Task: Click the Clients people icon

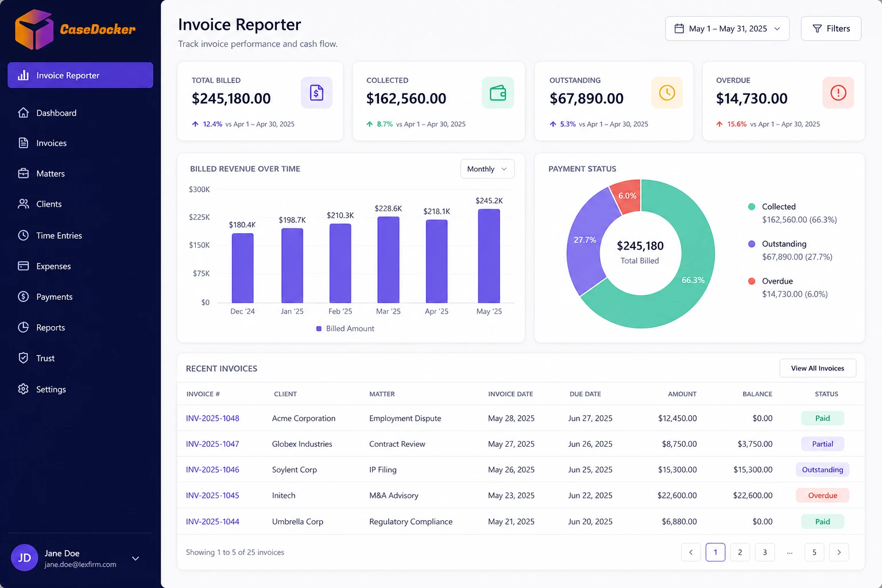Action: [x=24, y=204]
